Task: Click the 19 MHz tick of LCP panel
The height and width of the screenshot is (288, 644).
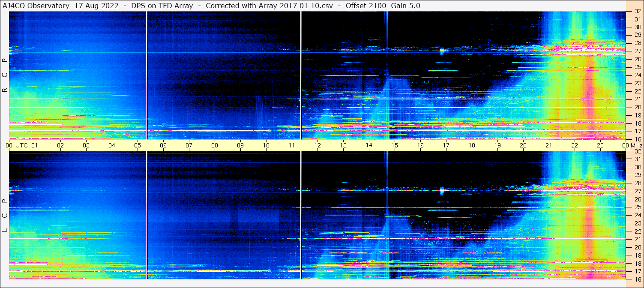Action: 638,255
